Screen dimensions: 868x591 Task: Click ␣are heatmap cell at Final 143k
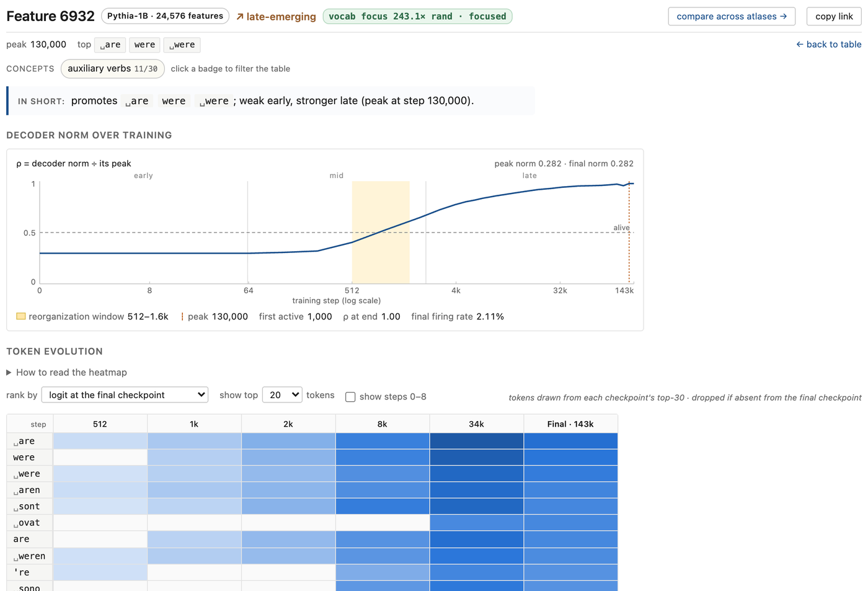tap(570, 441)
